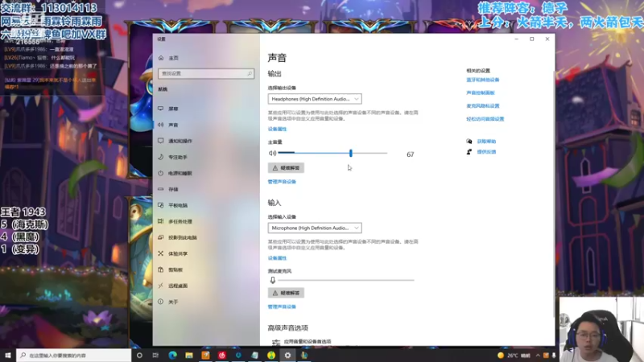Open 管理声音设备 link under input
The width and height of the screenshot is (644, 362).
coord(282,306)
